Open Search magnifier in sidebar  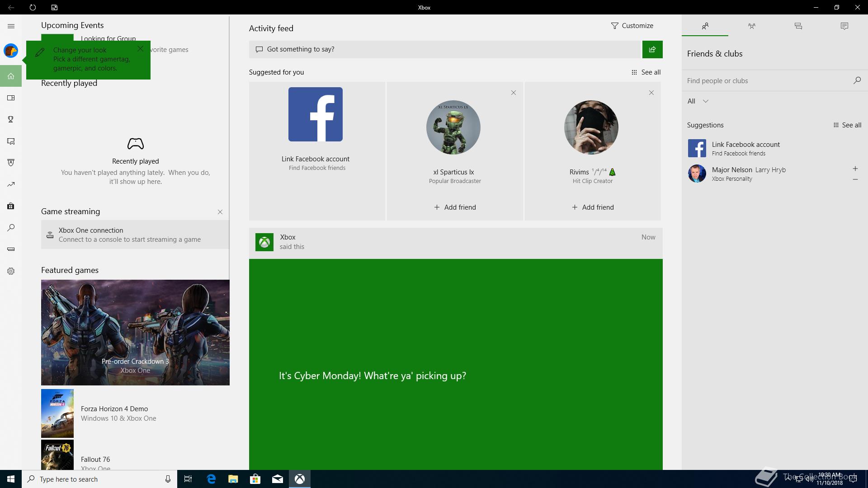click(11, 228)
